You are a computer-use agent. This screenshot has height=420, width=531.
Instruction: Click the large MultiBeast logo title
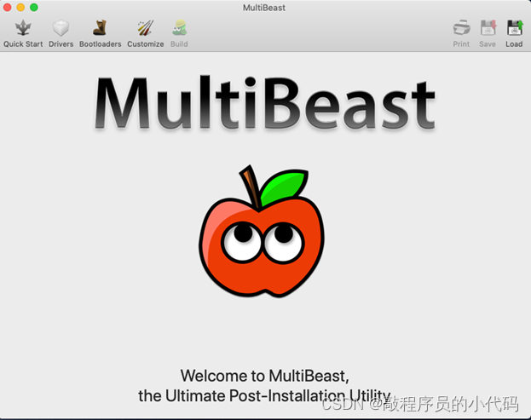[264, 103]
